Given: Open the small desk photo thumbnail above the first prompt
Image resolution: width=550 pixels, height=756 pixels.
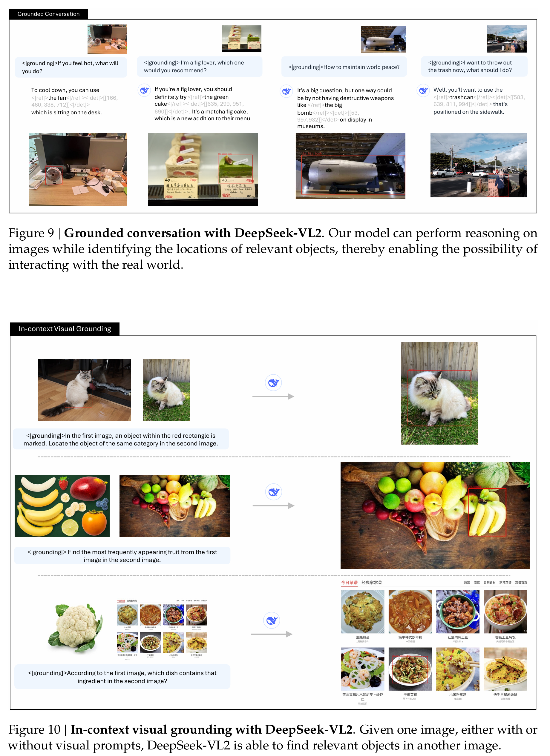Looking at the screenshot, I should coord(107,39).
